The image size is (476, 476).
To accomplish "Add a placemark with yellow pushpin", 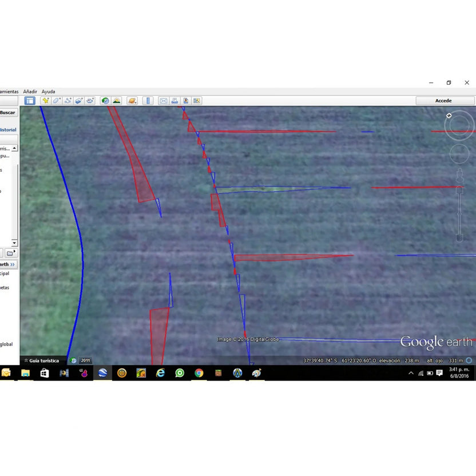I will click(46, 101).
